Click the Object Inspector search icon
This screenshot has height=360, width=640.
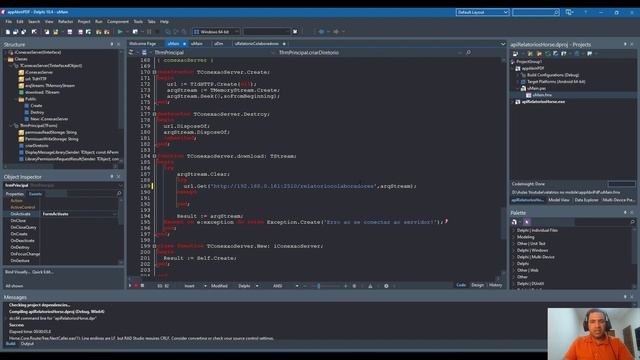(119, 193)
